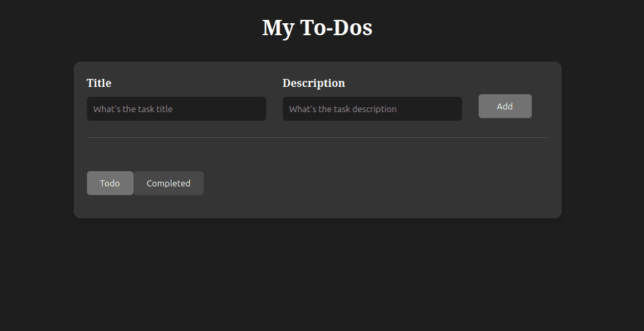Switch to the Completed tab
This screenshot has height=331, width=644.
(169, 183)
